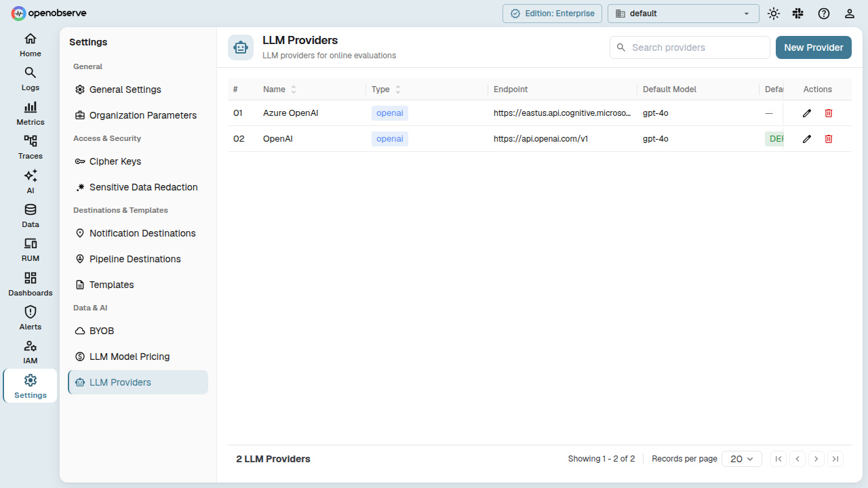The height and width of the screenshot is (488, 868).
Task: Click the LLM Providers robot header icon
Action: tap(241, 47)
